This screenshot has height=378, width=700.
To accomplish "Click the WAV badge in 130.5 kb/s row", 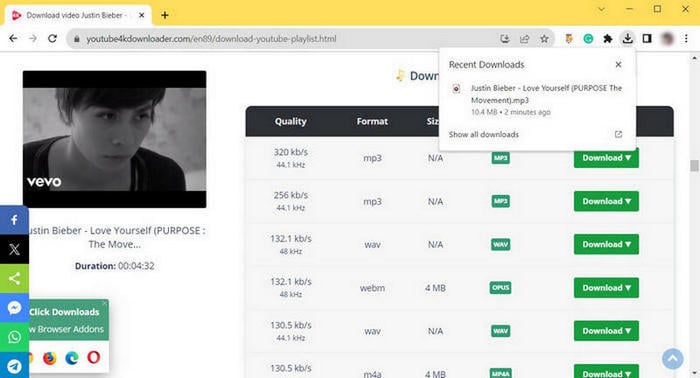I will 500,331.
